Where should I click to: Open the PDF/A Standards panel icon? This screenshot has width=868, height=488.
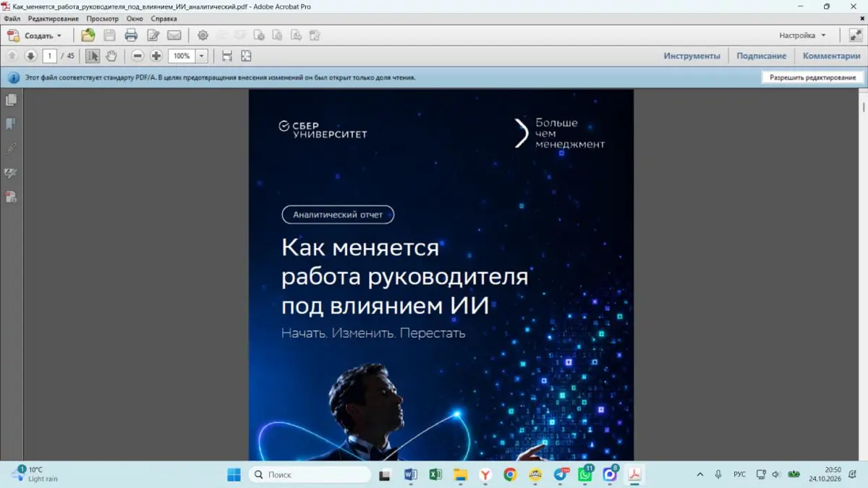pos(11,197)
